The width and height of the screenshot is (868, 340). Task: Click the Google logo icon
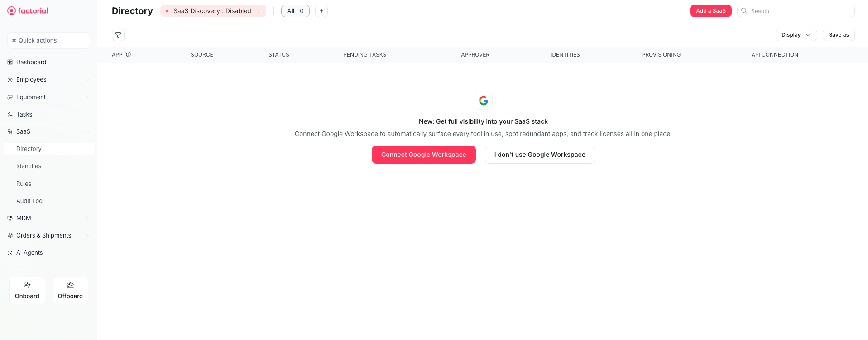point(484,101)
